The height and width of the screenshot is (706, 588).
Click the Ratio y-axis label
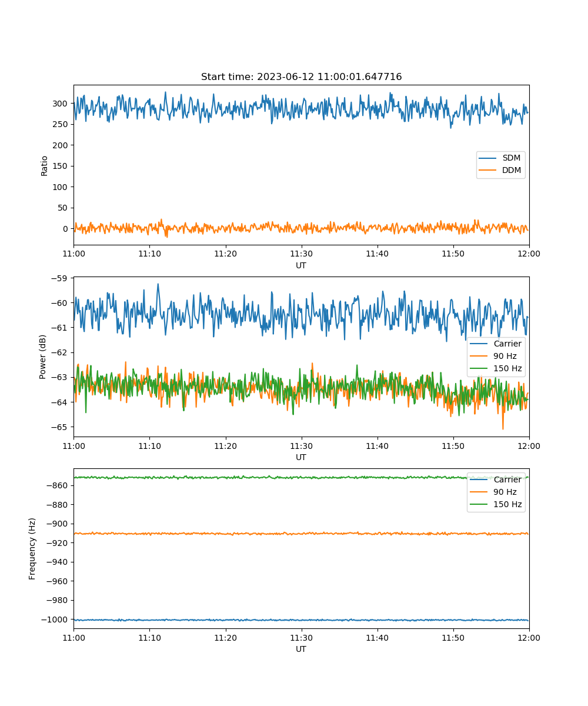(x=45, y=165)
